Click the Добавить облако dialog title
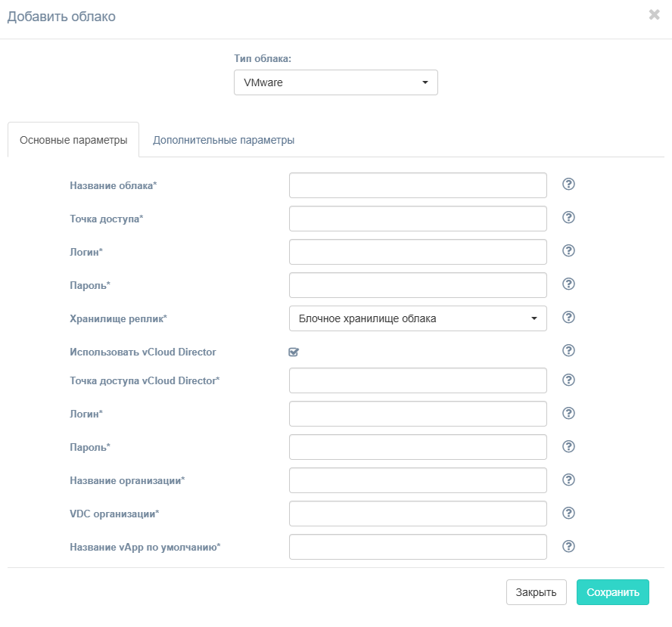672x627 pixels. pos(61,17)
